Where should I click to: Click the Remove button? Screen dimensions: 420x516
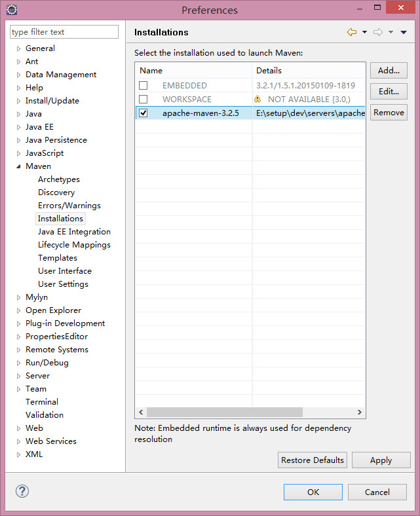coord(389,113)
